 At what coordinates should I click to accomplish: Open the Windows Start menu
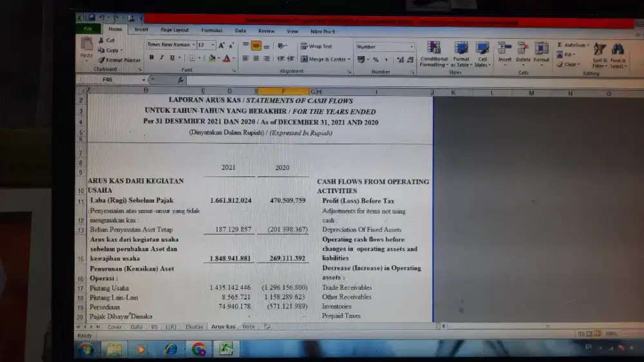pyautogui.click(x=86, y=350)
